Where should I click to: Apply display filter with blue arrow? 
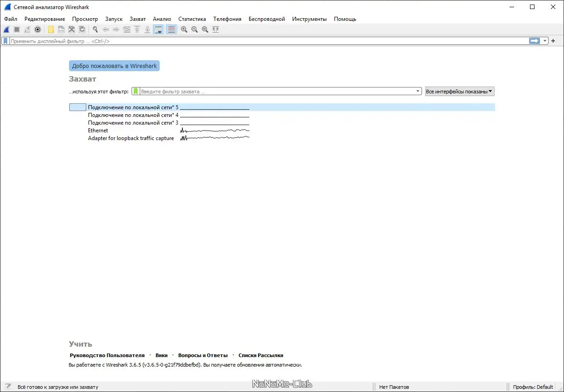click(x=535, y=41)
